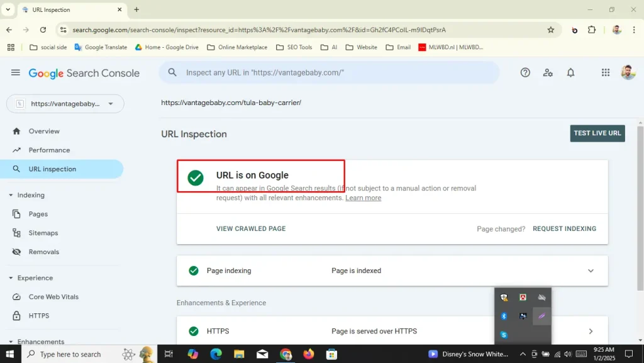The height and width of the screenshot is (363, 644).
Task: Bookmark this page with the star icon
Action: [551, 30]
